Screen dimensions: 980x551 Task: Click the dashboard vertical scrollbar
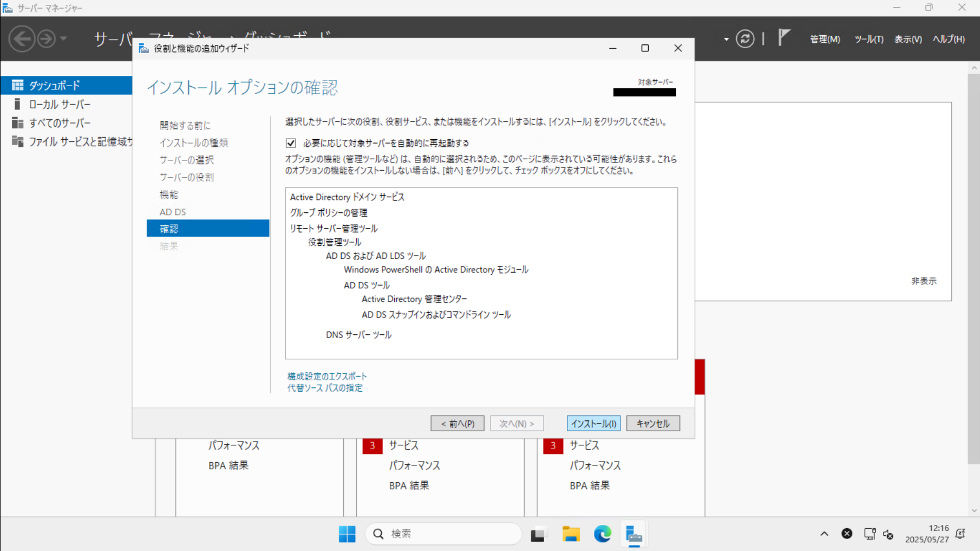point(974,268)
